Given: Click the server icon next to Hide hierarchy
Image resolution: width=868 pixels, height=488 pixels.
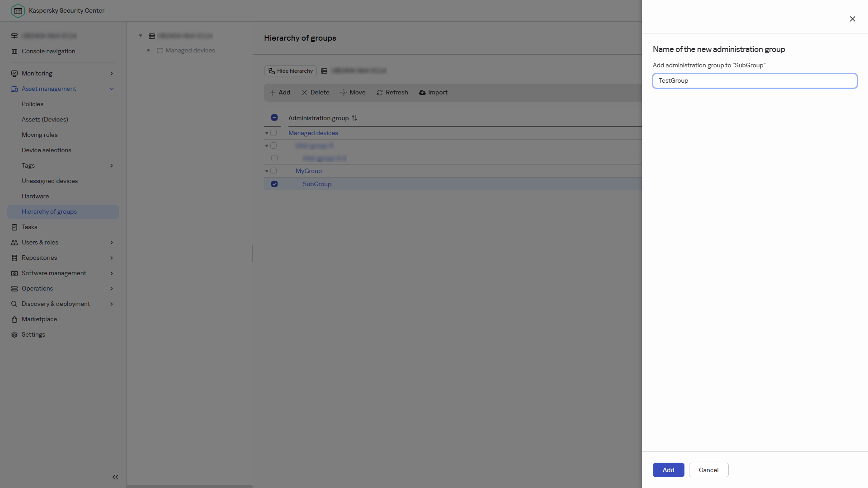Looking at the screenshot, I should (x=324, y=71).
